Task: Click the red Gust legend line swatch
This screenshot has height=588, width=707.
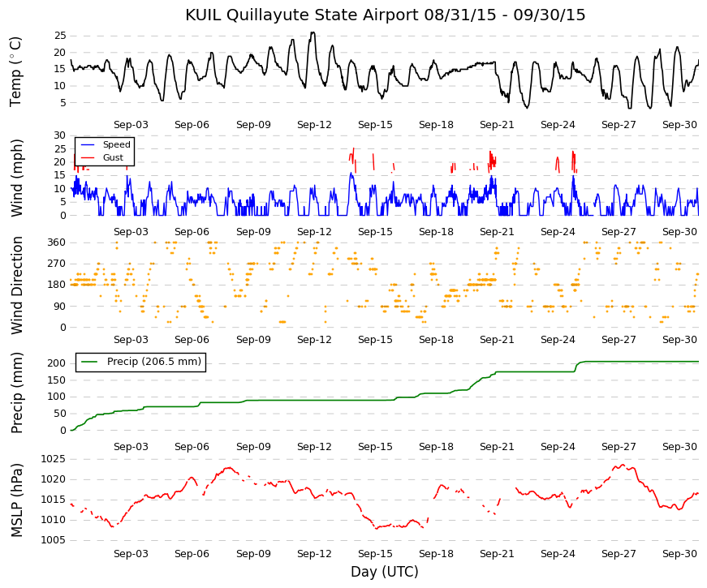Action: coord(88,157)
